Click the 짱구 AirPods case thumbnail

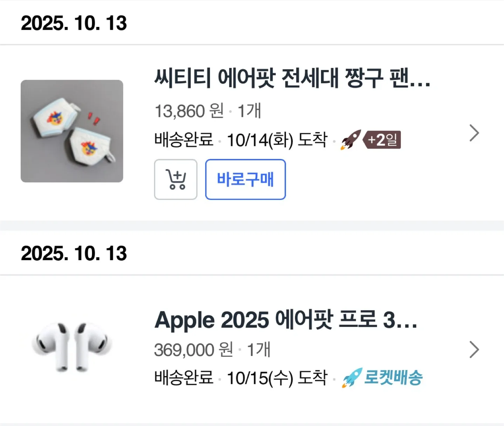pos(72,131)
